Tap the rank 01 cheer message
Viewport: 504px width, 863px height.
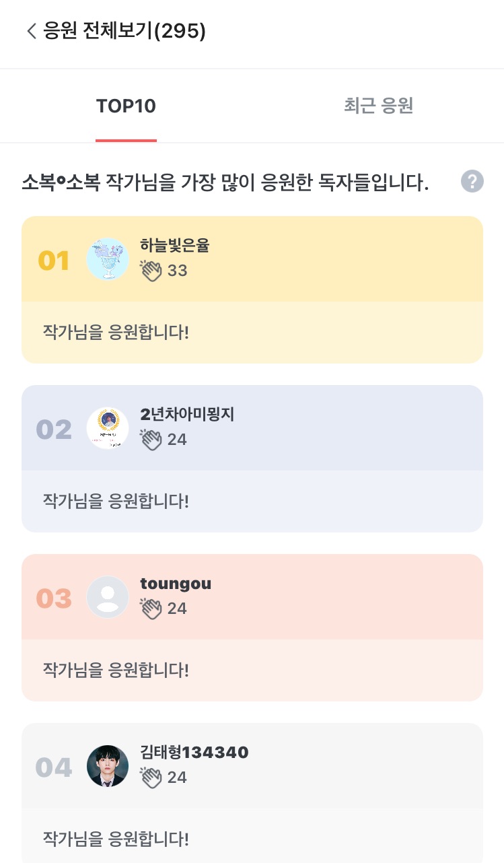click(116, 333)
